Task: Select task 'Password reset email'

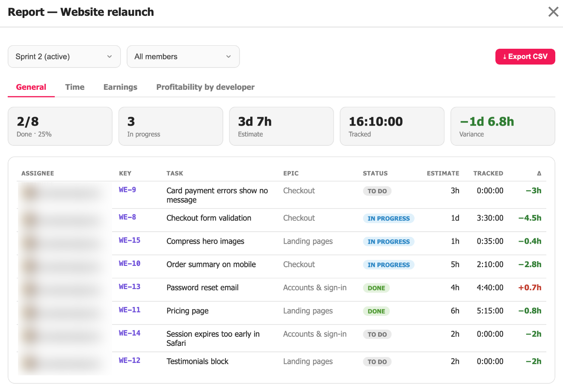Action: tap(202, 288)
